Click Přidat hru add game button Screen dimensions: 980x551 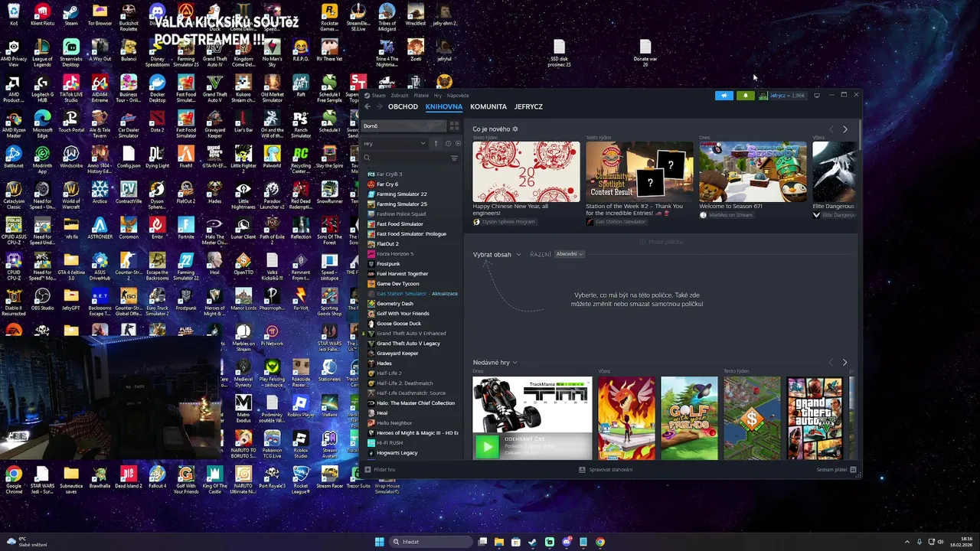tap(381, 470)
